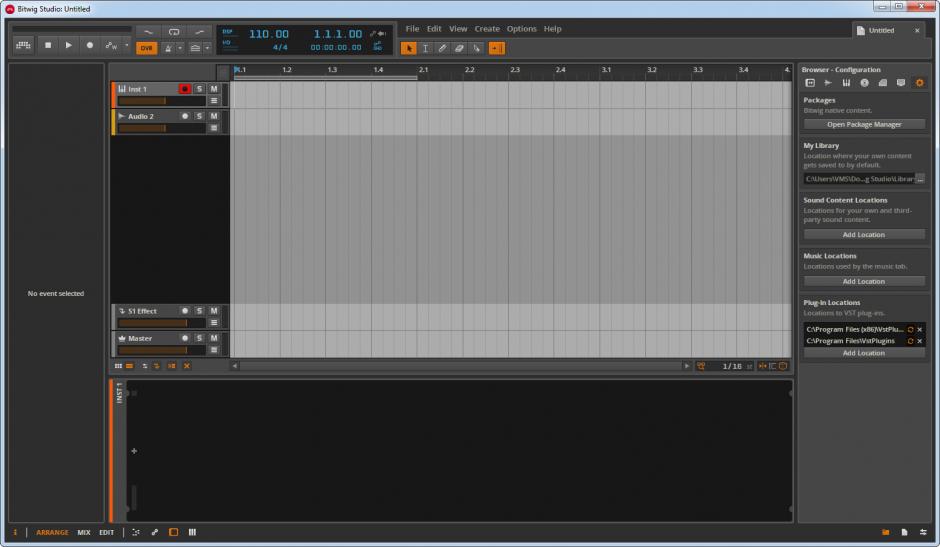This screenshot has height=547, width=940.
Task: Add a device with the plus button
Action: pos(134,451)
